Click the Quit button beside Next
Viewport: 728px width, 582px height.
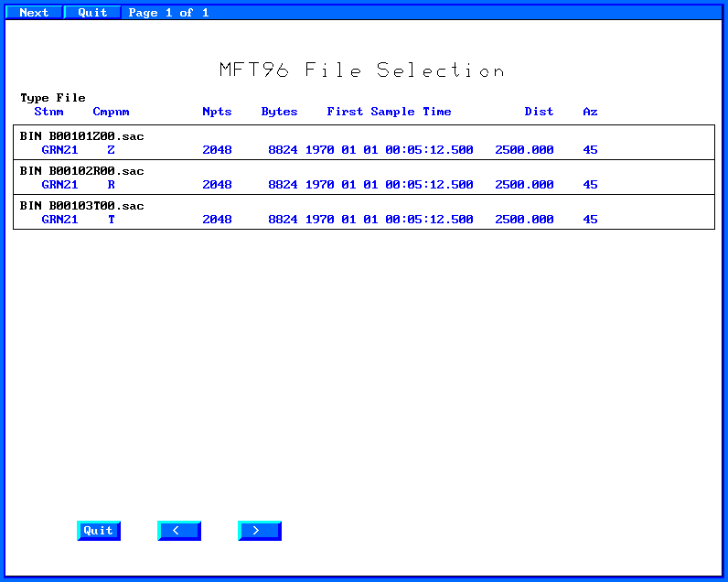92,13
